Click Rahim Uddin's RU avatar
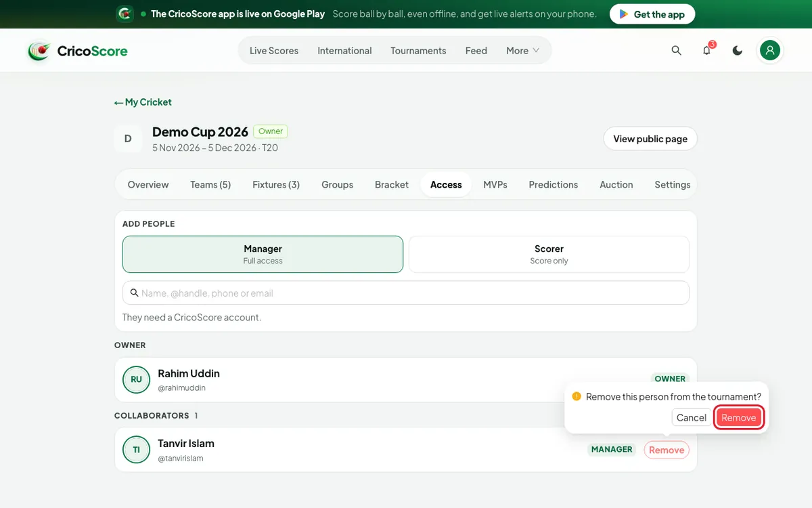The width and height of the screenshot is (812, 508). tap(136, 379)
